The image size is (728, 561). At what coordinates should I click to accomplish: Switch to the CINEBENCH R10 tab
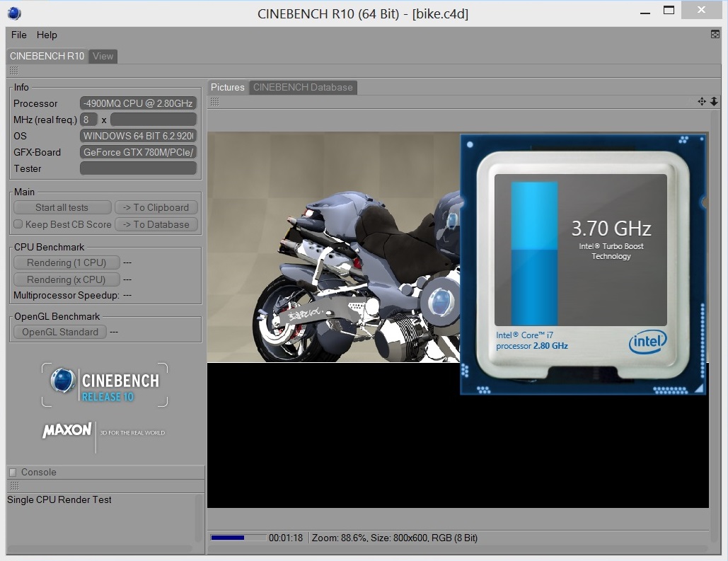point(47,56)
